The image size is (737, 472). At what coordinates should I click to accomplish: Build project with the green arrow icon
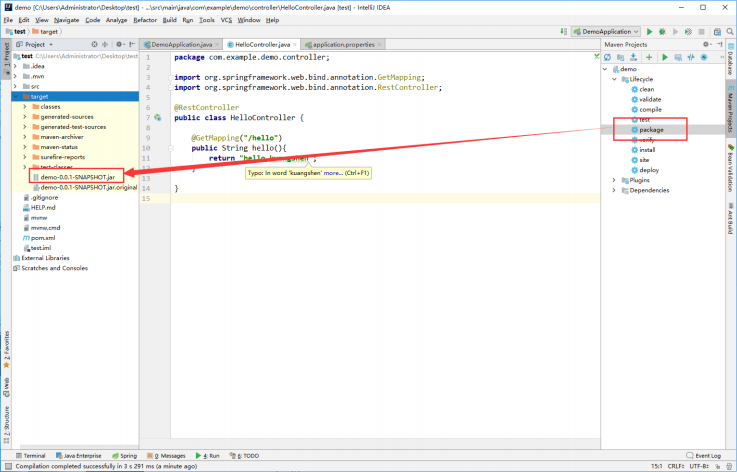click(564, 31)
